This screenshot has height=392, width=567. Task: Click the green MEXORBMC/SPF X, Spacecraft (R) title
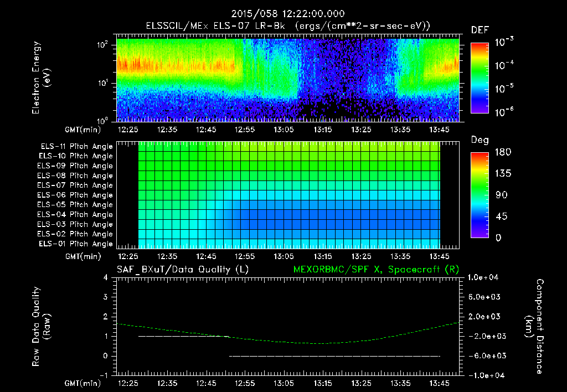(x=376, y=270)
